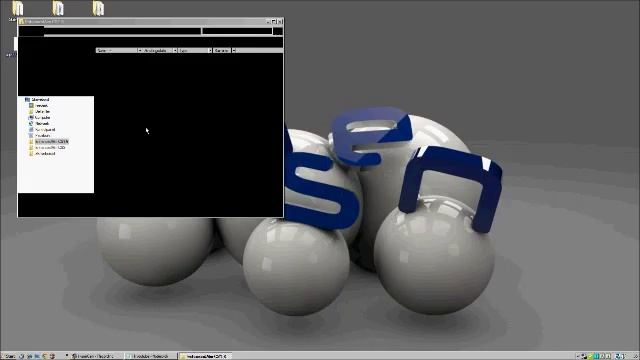Maximize the Explorer window

pyautogui.click(x=274, y=21)
